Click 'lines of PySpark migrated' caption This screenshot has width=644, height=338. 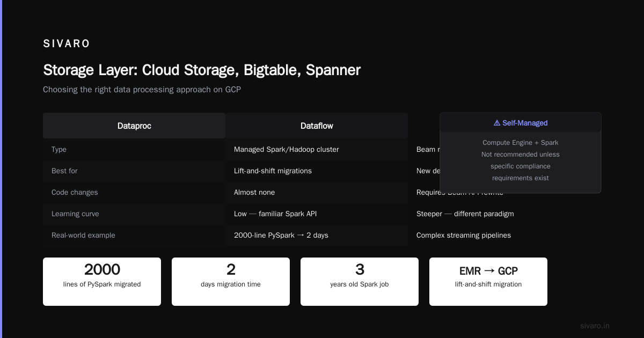[102, 284]
